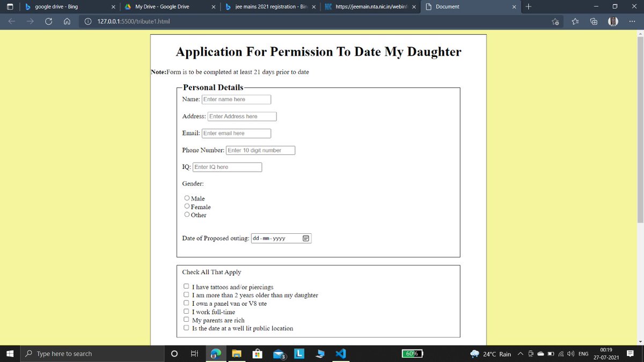Image resolution: width=644 pixels, height=362 pixels.
Task: Click the site information icon in address bar
Action: coord(88,22)
